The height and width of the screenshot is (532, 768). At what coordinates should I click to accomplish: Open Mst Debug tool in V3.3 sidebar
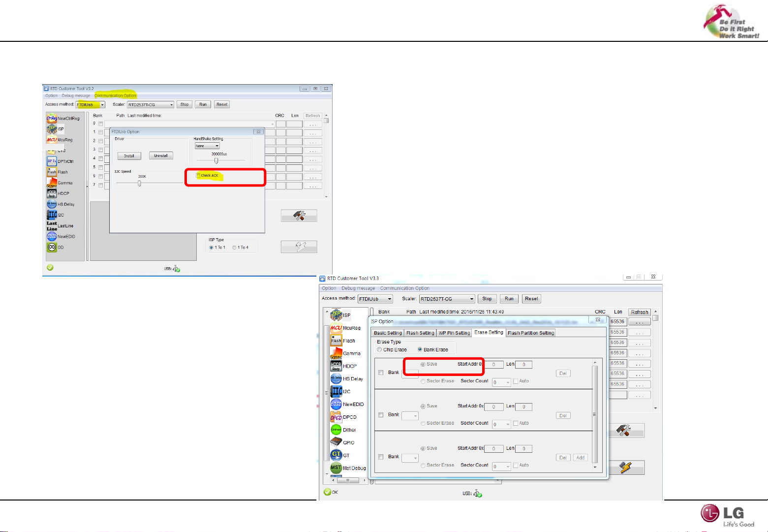(348, 468)
